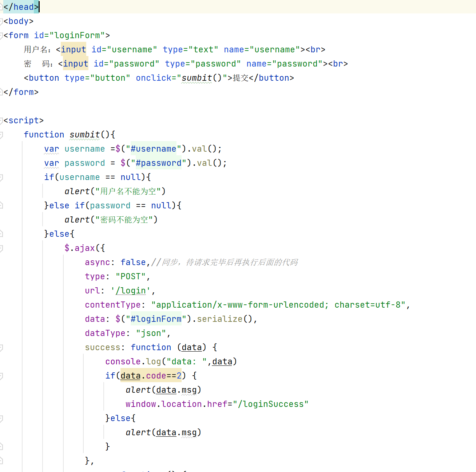Image resolution: width=476 pixels, height=472 pixels.
Task: Click the highlighted data.code==2 expression
Action: pos(151,376)
